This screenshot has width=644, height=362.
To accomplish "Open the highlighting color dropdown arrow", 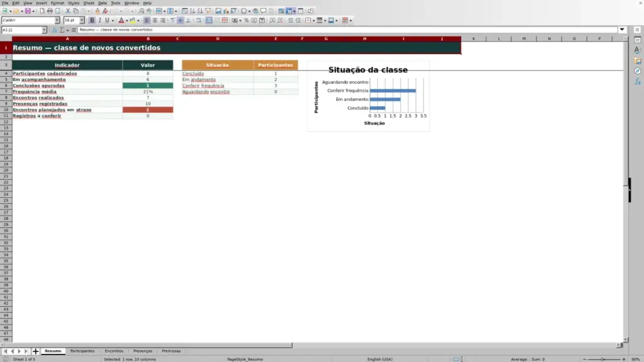I will (x=138, y=21).
